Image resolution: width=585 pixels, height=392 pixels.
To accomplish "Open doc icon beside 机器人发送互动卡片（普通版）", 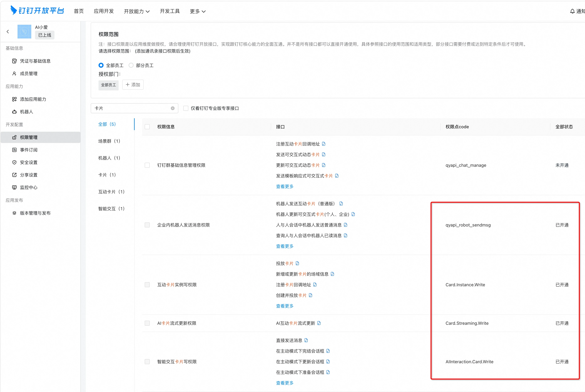I will point(341,204).
